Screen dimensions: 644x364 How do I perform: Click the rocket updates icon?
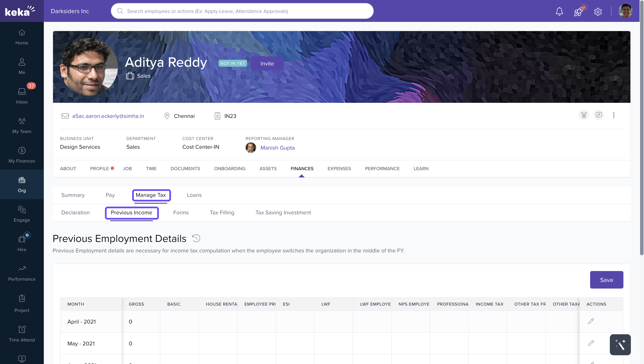579,11
